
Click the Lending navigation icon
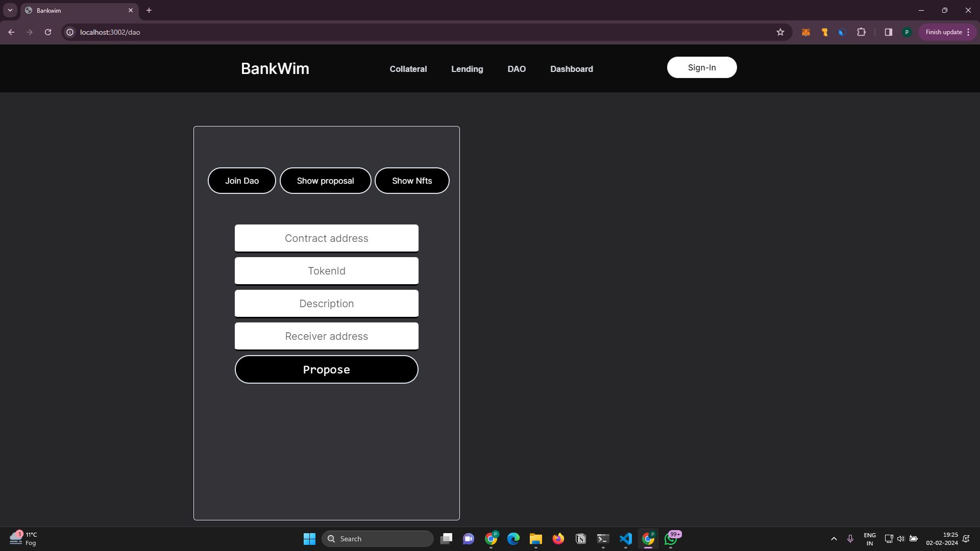pos(467,69)
